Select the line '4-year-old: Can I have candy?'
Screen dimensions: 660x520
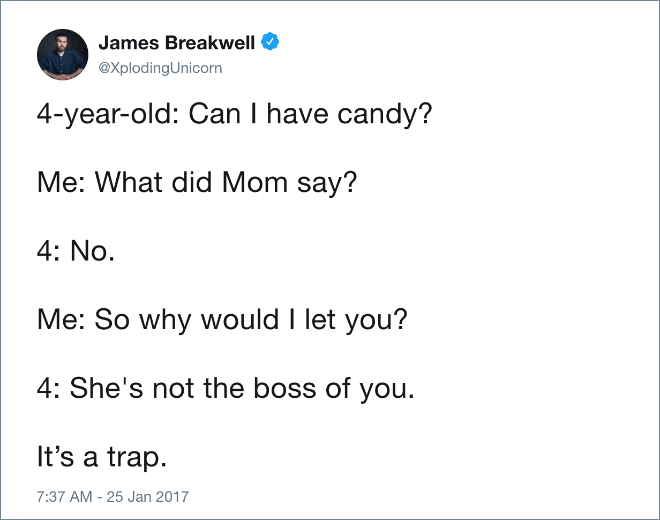pyautogui.click(x=234, y=115)
